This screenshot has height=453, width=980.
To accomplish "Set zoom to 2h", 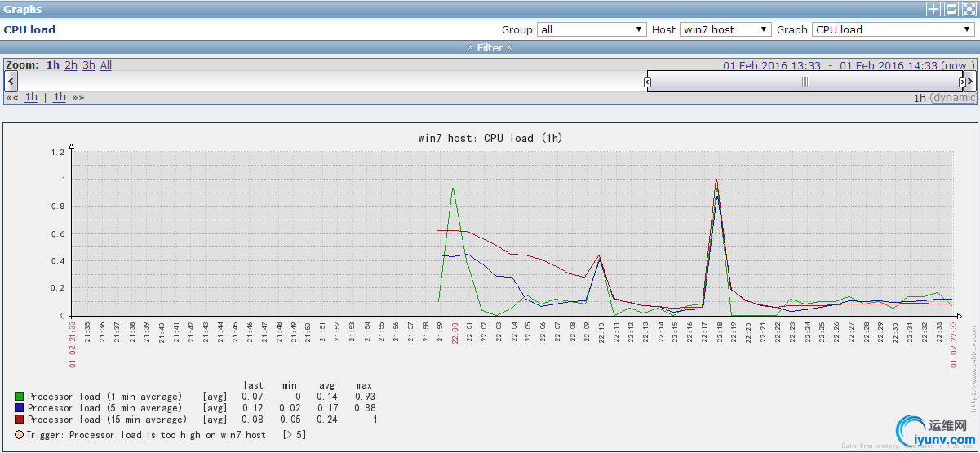I will (x=71, y=65).
